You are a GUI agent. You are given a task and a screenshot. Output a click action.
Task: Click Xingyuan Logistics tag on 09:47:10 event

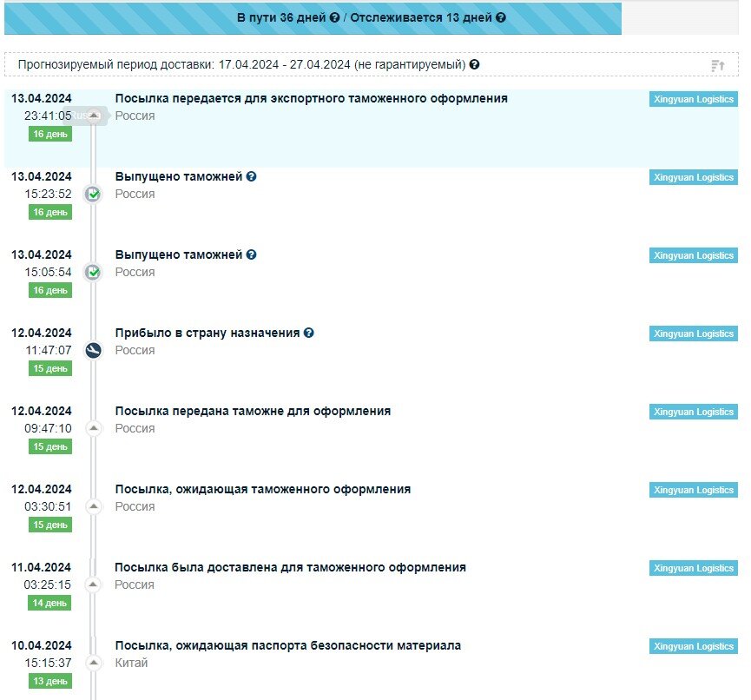coord(694,412)
